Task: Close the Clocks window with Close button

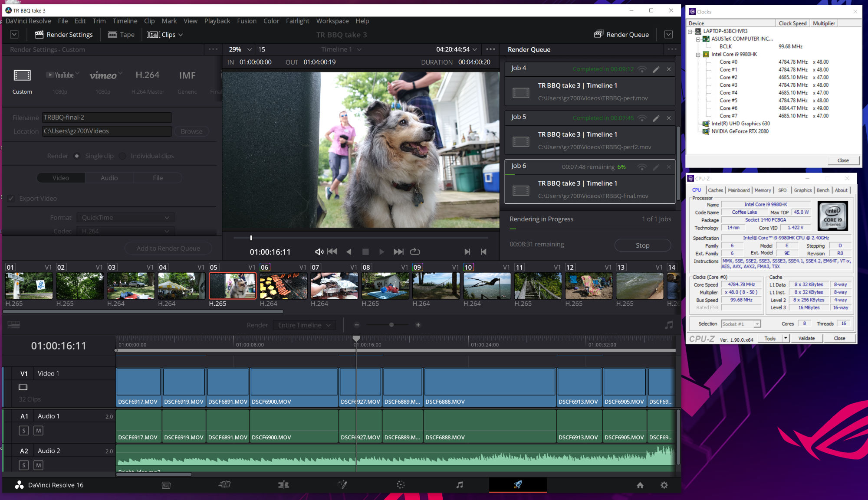Action: point(843,160)
